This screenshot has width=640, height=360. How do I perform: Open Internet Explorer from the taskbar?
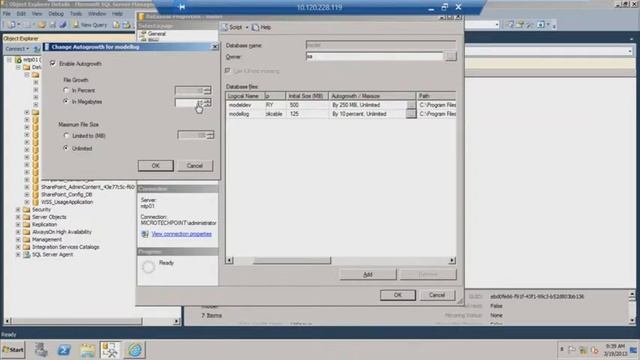135,350
